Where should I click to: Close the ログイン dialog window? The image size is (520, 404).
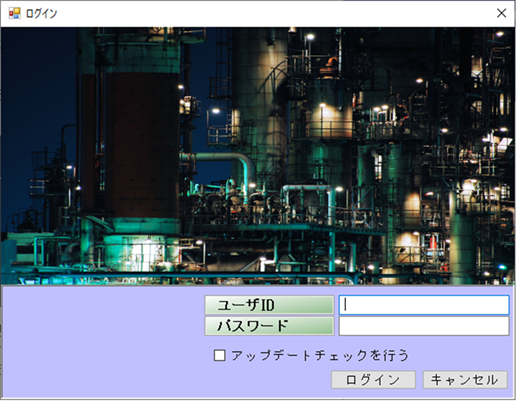pyautogui.click(x=501, y=13)
